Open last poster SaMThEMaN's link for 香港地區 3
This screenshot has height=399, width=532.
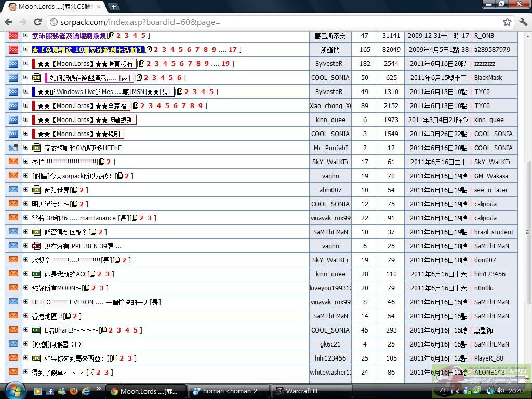pos(491,316)
